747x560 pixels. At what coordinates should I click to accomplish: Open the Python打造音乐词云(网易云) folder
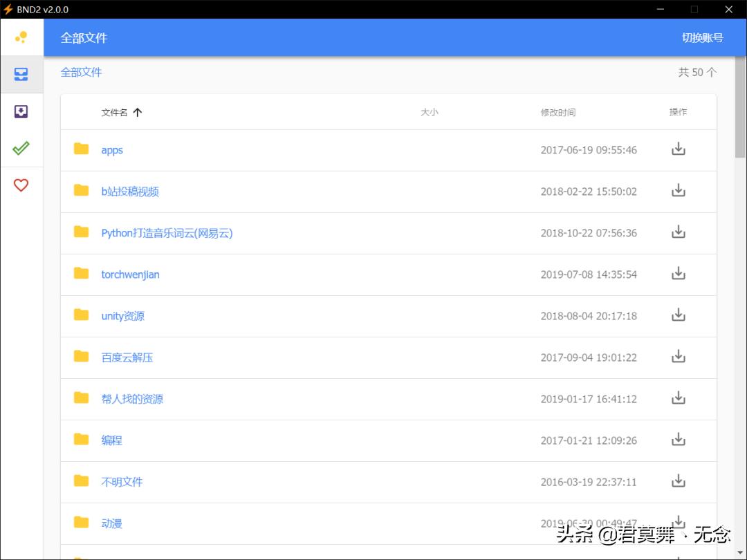(167, 233)
